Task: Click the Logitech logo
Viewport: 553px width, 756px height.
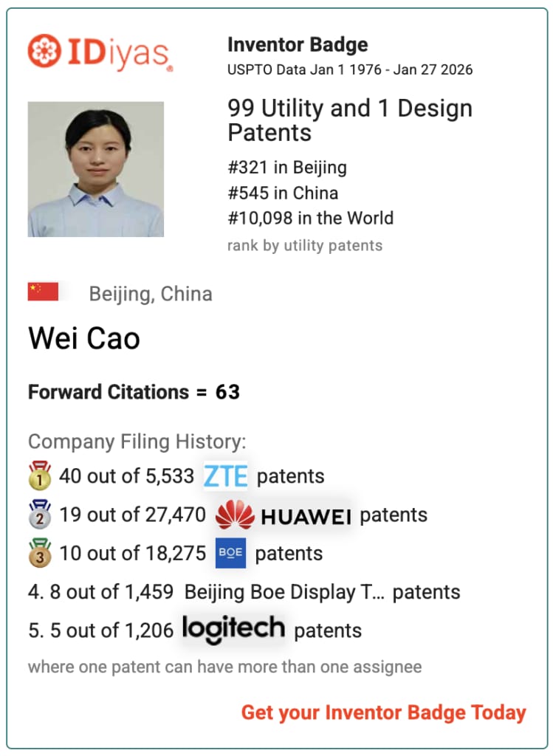Action: 233,629
